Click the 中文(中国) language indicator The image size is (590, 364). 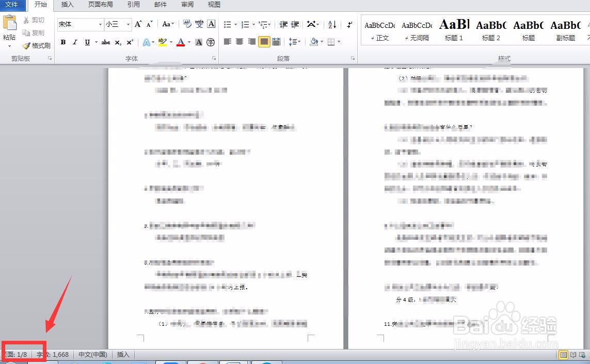(92, 355)
